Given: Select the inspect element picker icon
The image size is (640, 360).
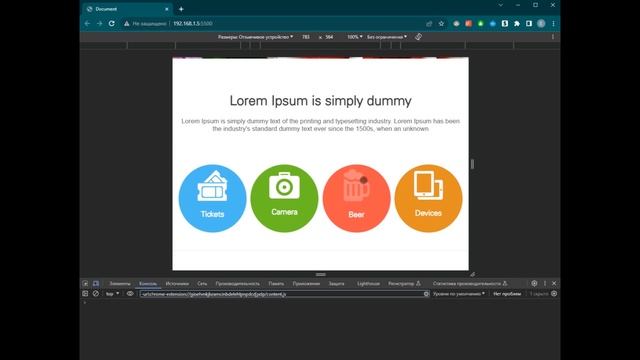Looking at the screenshot, I should [x=85, y=283].
